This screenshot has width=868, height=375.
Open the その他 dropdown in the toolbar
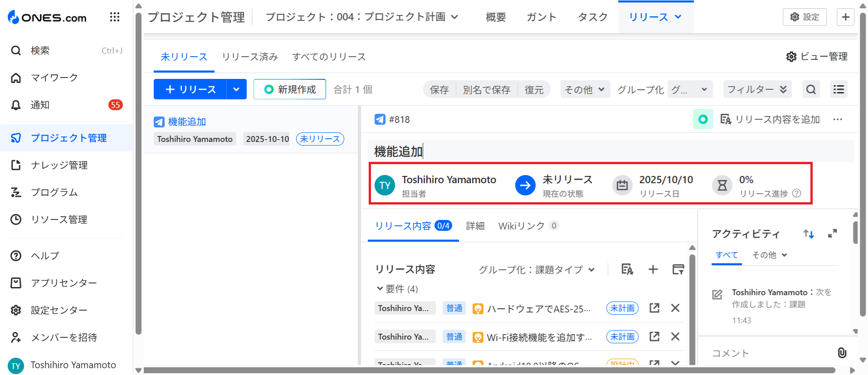(585, 89)
